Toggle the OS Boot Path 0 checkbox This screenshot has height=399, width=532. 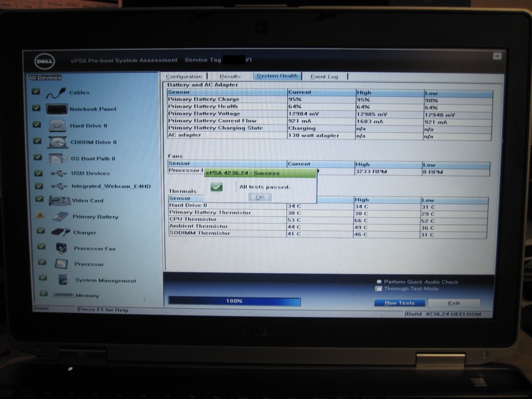pyautogui.click(x=37, y=157)
